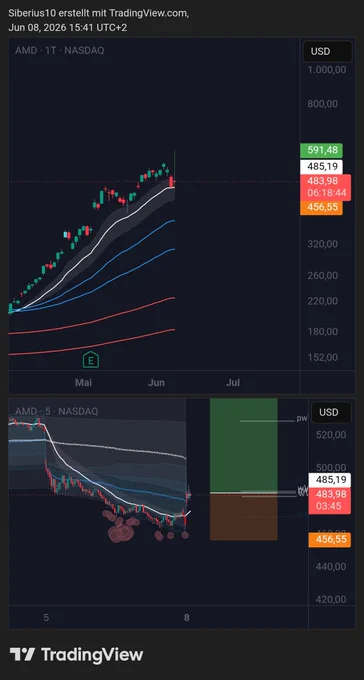The width and height of the screenshot is (364, 680).
Task: Click the 152,00 price scale value
Action: coord(322,357)
